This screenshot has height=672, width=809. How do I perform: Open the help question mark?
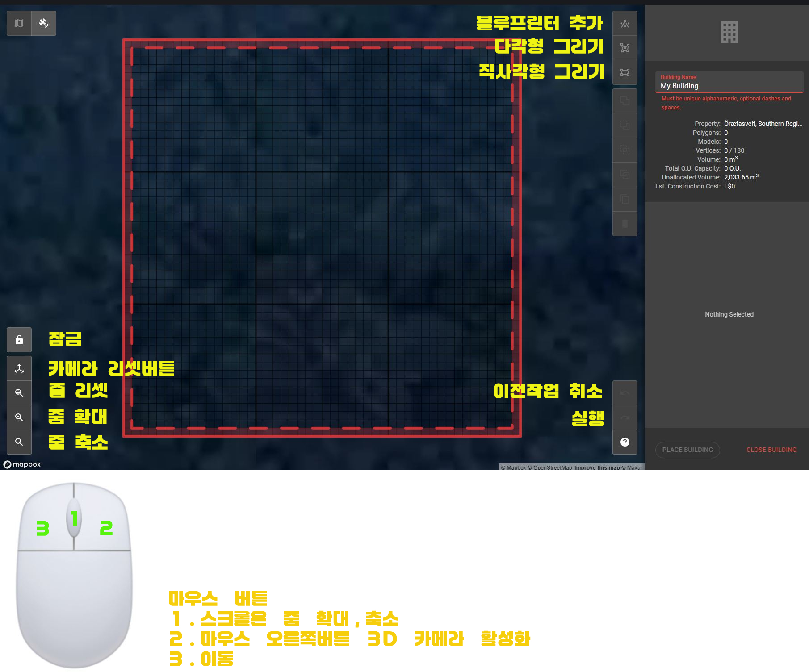coord(625,442)
